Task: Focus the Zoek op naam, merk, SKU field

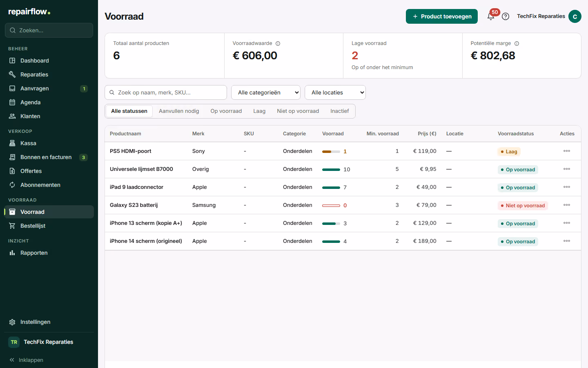Action: tap(166, 92)
